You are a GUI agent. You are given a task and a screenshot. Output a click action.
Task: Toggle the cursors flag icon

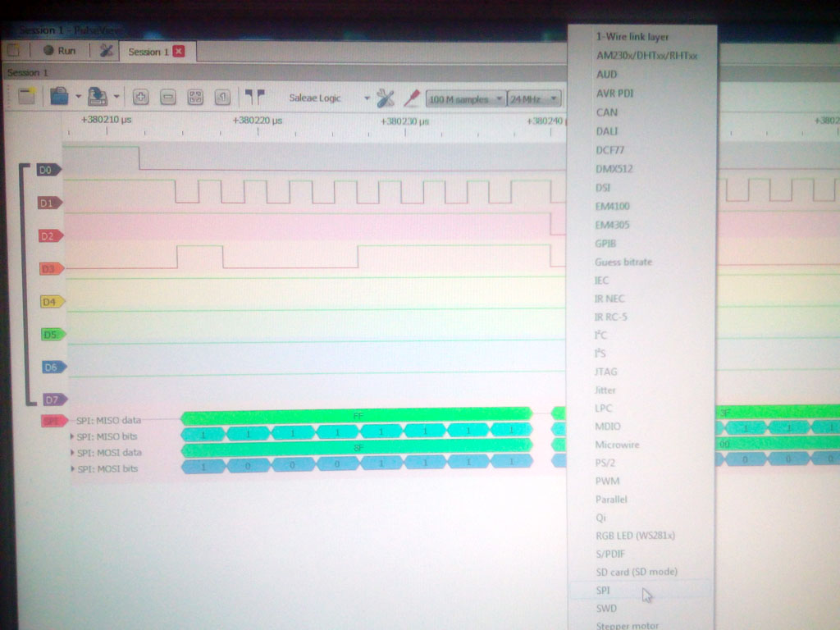[255, 98]
